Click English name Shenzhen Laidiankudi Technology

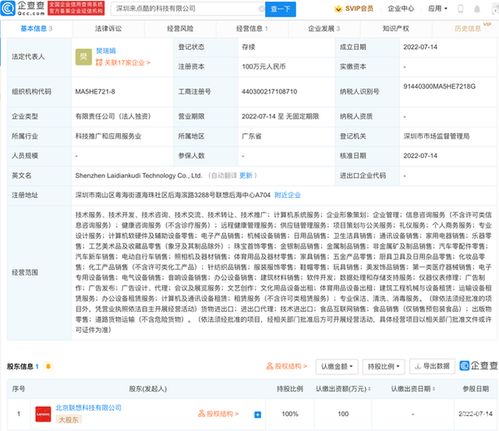138,176
